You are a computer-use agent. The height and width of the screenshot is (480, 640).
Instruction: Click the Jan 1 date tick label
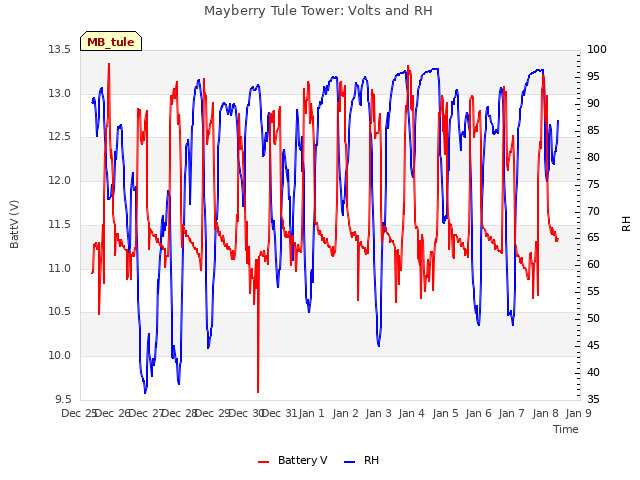pyautogui.click(x=312, y=413)
